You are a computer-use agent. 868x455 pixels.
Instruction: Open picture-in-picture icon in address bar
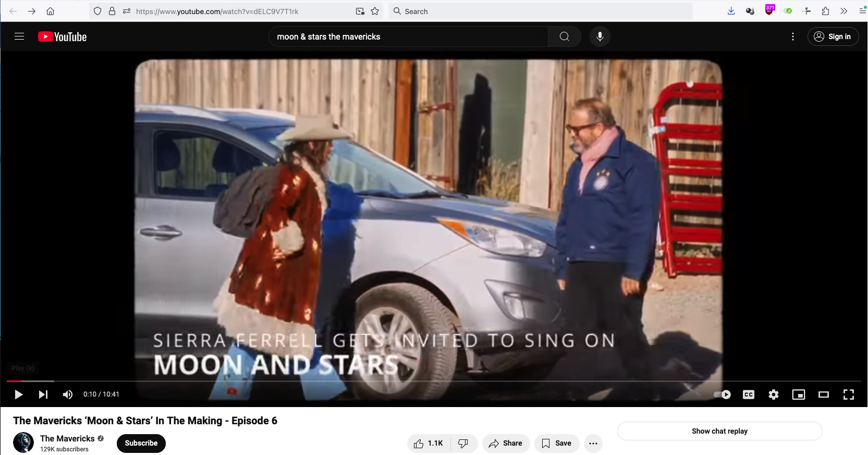point(360,11)
